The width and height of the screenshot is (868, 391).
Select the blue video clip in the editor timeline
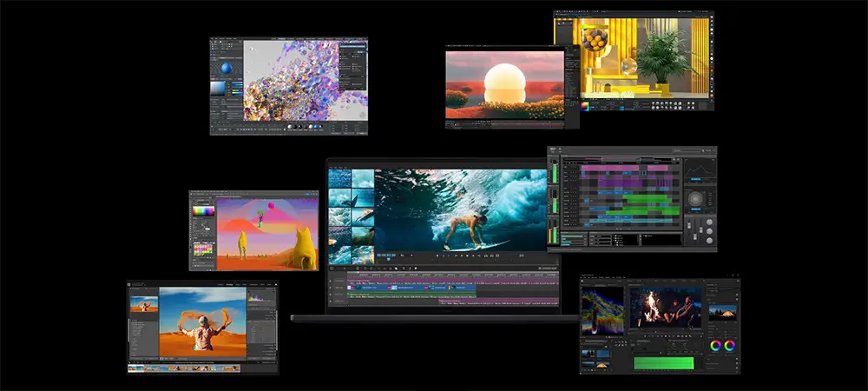pyautogui.click(x=411, y=288)
